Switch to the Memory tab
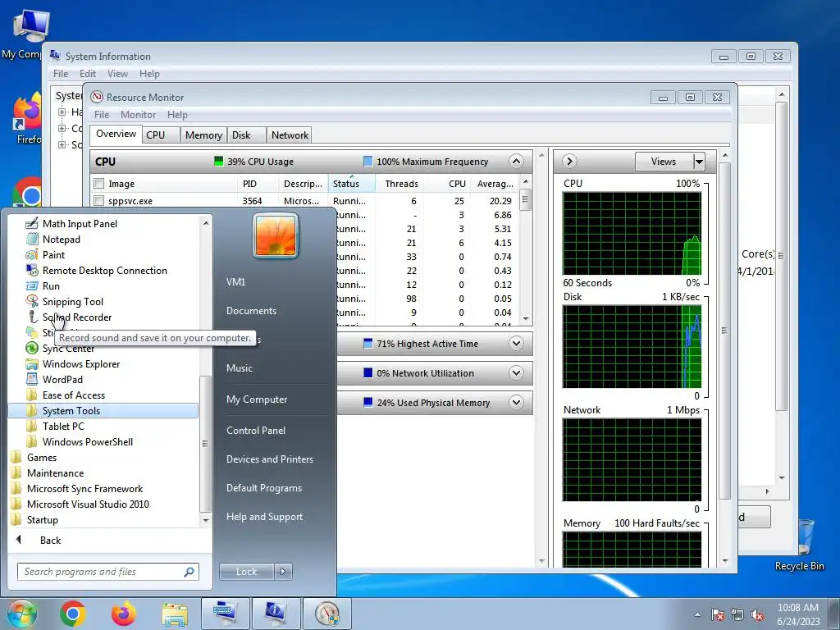Viewport: 840px width, 630px height. (x=203, y=135)
